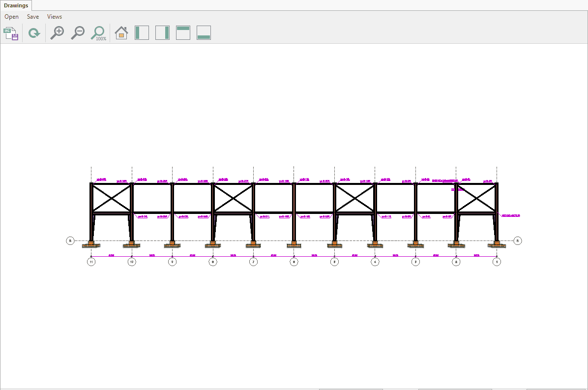Viewport: 588px width, 390px height.
Task: Reset zoom to 100%
Action: click(98, 33)
